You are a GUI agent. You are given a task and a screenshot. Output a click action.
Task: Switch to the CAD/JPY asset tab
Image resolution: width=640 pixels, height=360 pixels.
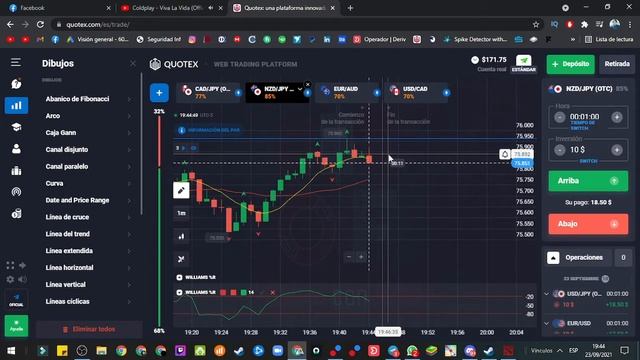(207, 93)
